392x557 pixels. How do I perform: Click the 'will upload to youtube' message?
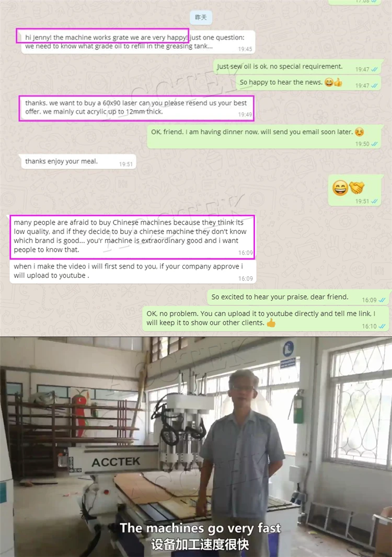[x=133, y=271]
